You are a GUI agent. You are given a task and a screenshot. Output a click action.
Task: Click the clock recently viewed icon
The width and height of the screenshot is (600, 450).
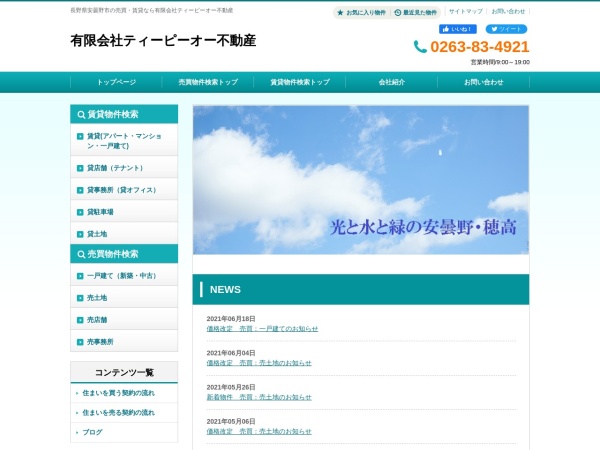[x=398, y=13]
